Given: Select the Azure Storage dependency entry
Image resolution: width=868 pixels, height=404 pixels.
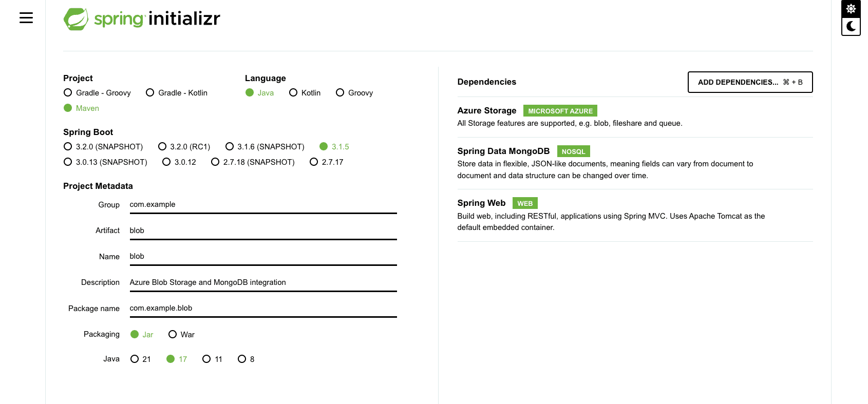Looking at the screenshot, I should pos(487,111).
